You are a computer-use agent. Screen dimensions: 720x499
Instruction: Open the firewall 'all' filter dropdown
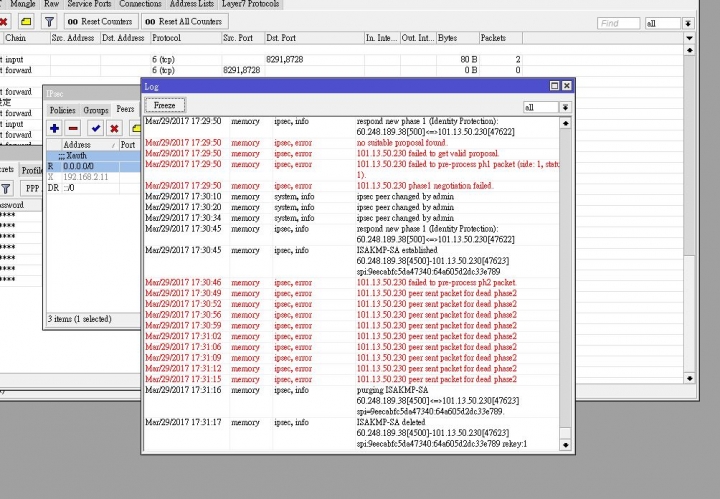tap(687, 23)
